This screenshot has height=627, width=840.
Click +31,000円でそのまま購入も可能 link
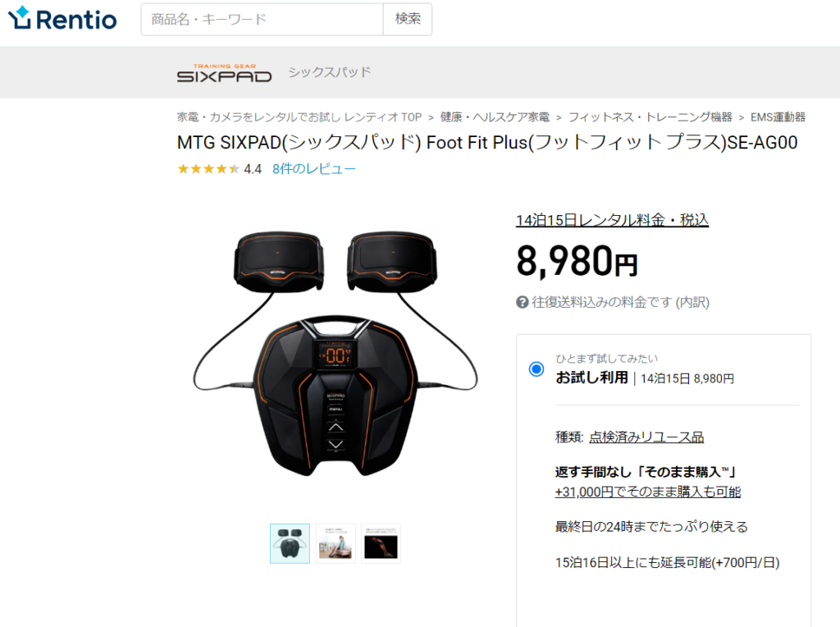648,492
